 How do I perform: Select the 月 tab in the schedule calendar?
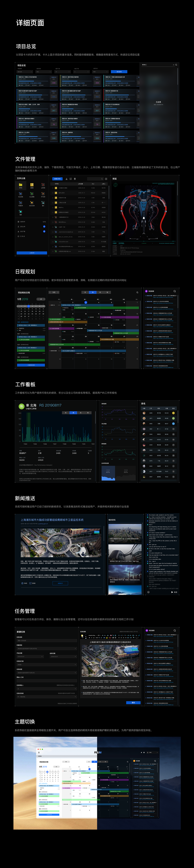coord(100,292)
